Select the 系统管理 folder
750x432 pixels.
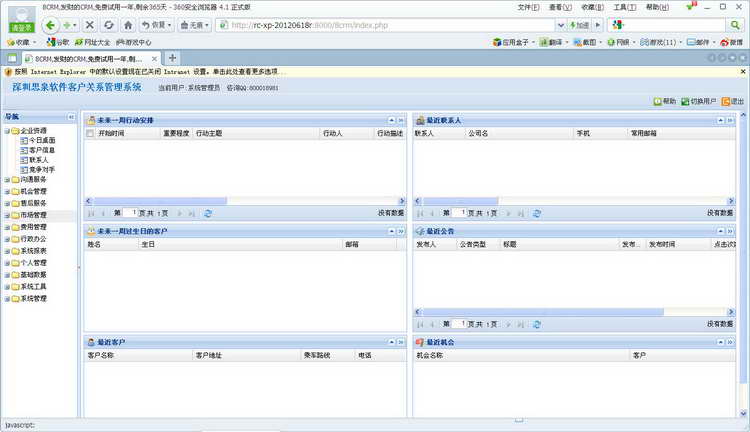33,299
